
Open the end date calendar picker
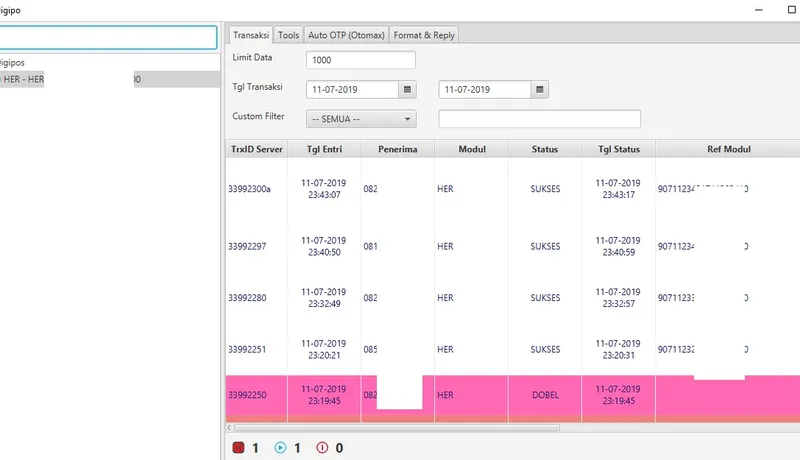(x=540, y=90)
